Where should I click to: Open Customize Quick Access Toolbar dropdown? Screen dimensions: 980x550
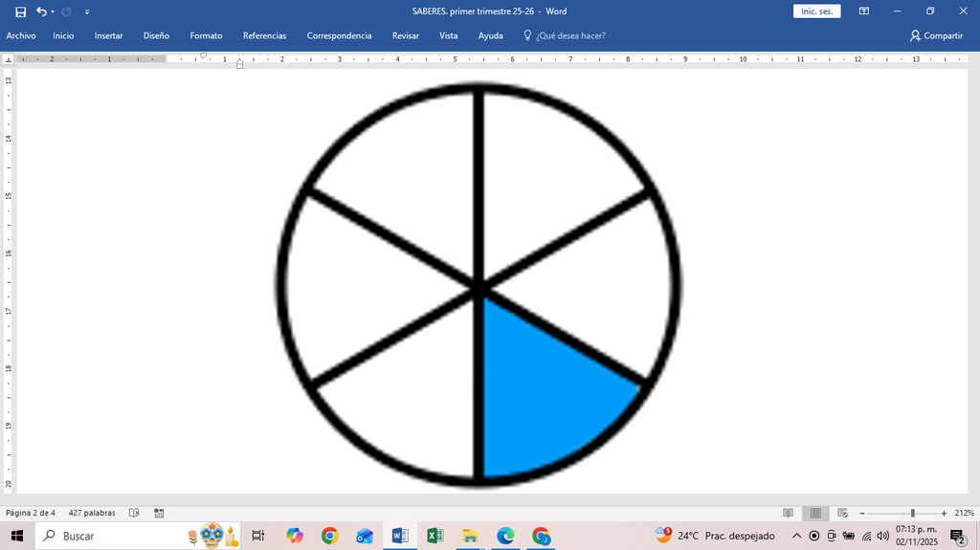[87, 11]
